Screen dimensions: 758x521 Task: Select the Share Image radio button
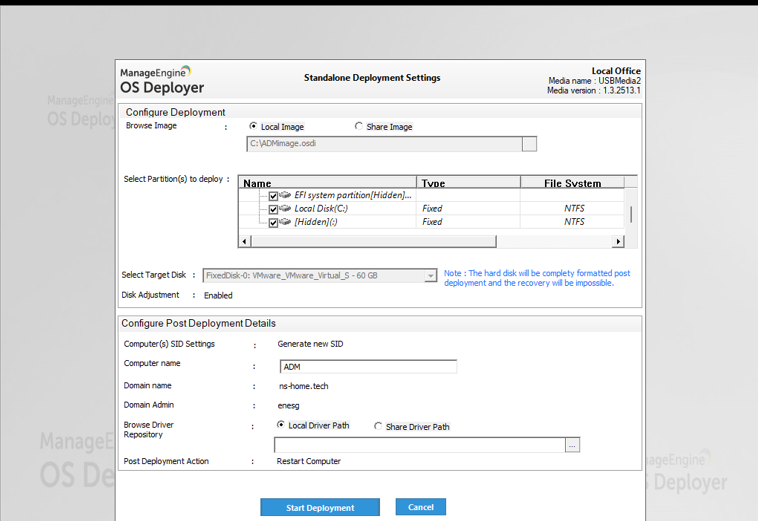[358, 126]
